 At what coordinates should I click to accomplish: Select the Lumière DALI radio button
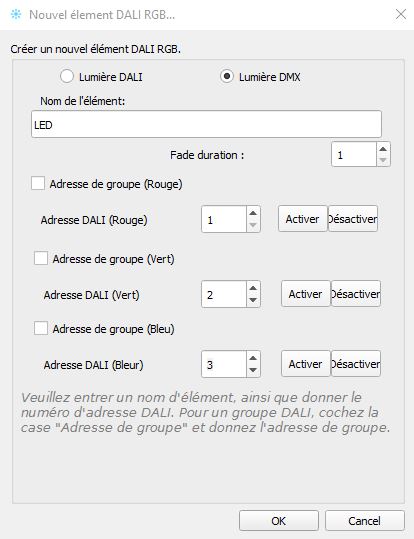pos(67,76)
